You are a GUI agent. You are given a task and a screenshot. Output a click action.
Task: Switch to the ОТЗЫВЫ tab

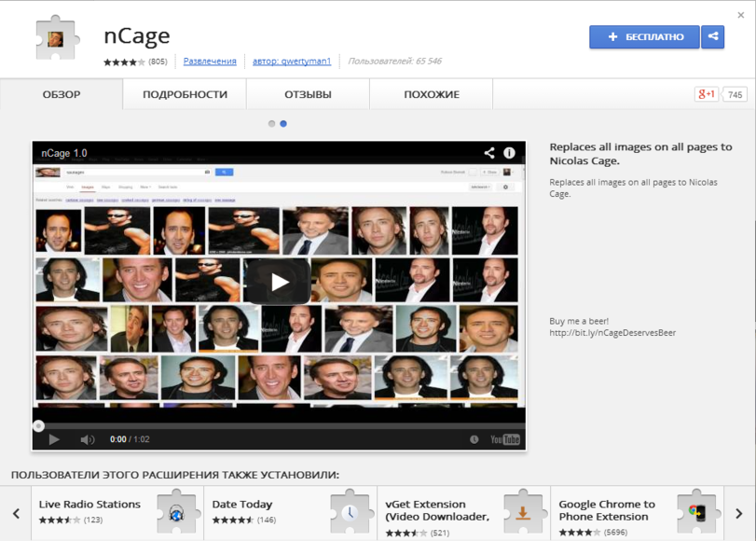[308, 94]
